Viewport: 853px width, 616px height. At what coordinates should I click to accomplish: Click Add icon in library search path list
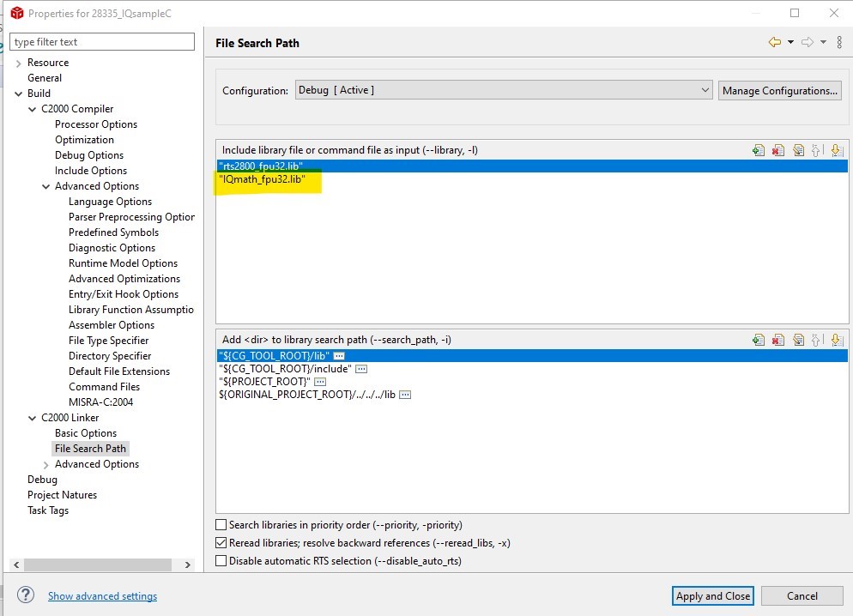759,341
